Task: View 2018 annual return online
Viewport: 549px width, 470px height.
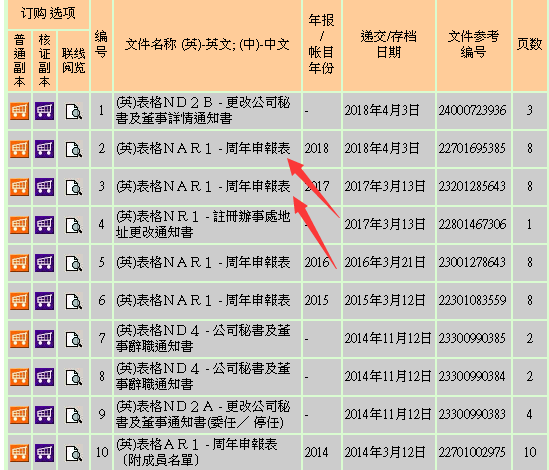Action: click(x=74, y=149)
